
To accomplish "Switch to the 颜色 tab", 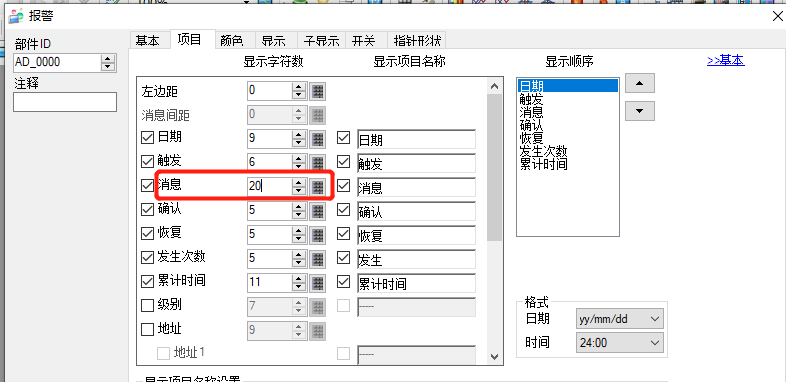I will coord(234,41).
